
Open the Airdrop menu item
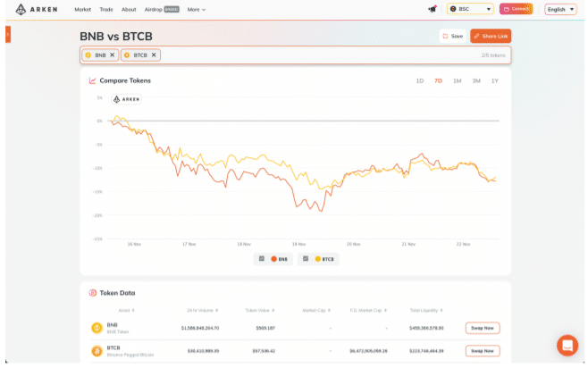[162, 9]
